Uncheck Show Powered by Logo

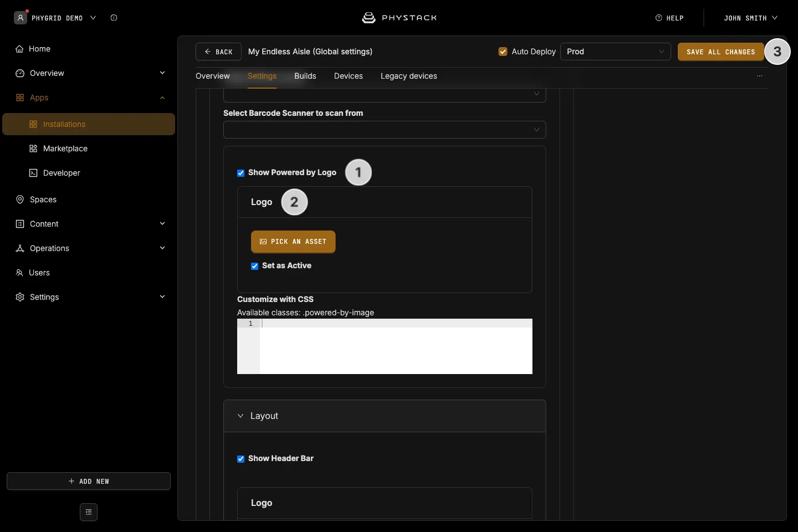point(241,173)
